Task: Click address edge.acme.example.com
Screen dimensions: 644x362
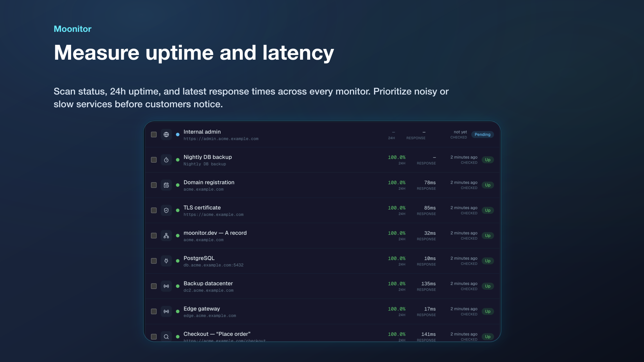Action: click(210, 316)
